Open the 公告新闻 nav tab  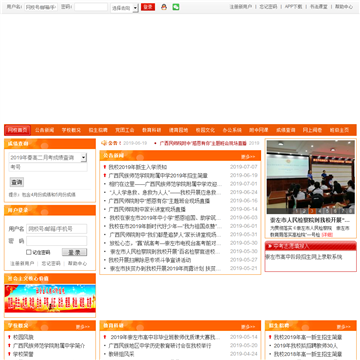click(x=44, y=130)
